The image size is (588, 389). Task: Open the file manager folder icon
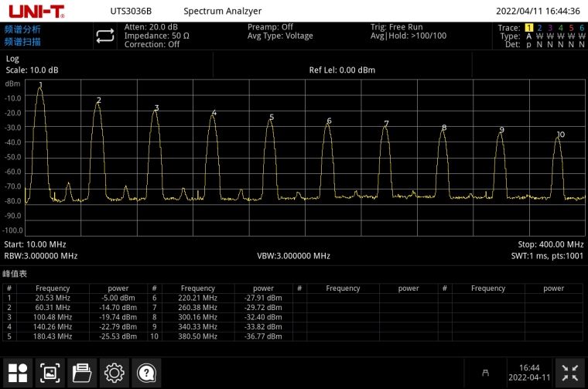[81, 373]
